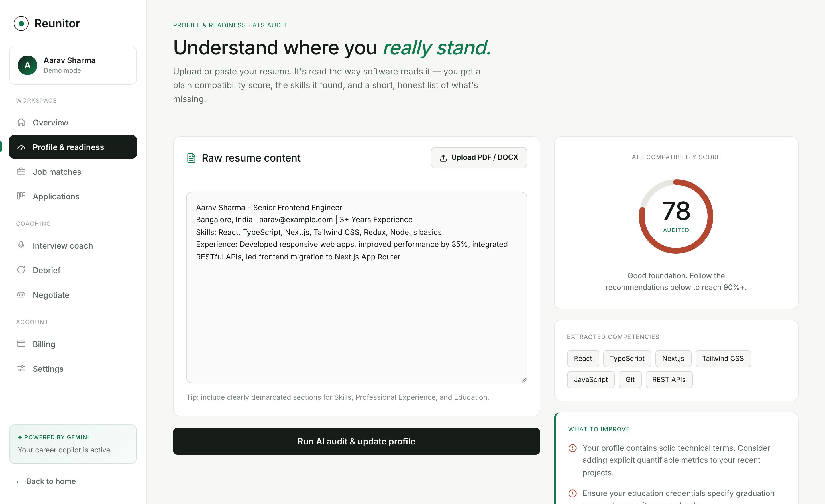Click the sparkle icon next to Powered by Gemini
This screenshot has width=825, height=504.
(20, 437)
